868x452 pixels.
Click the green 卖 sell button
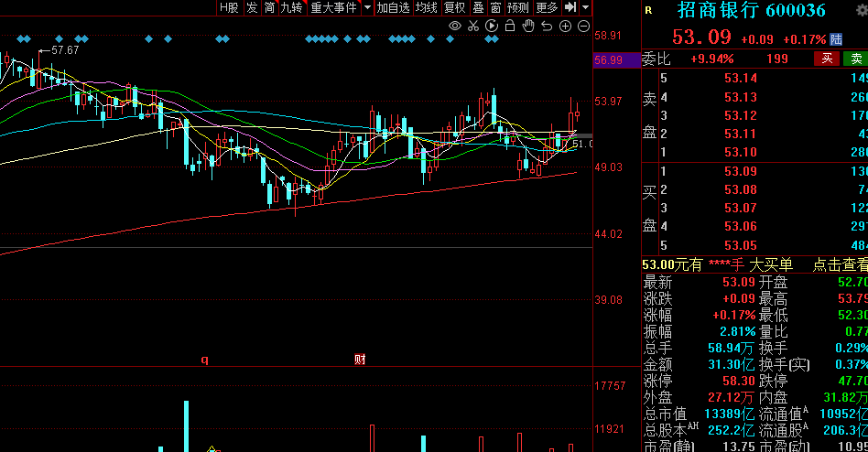pos(856,59)
